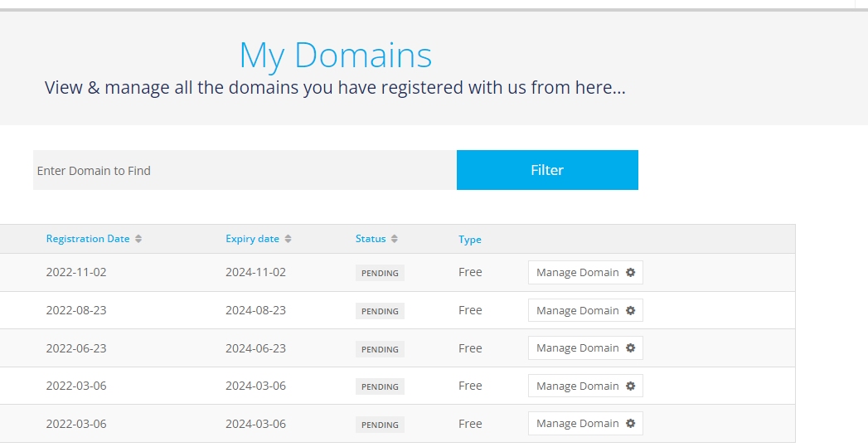Viewport: 868px width, 447px height.
Task: Open Manage Domain for 2024-08-23 expiry
Action: pos(585,311)
